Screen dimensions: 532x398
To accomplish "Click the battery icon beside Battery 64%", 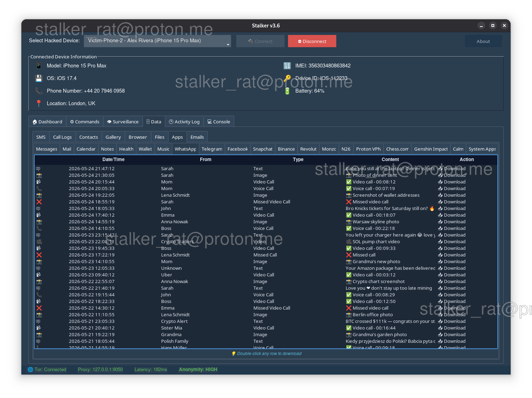I will click(x=287, y=91).
